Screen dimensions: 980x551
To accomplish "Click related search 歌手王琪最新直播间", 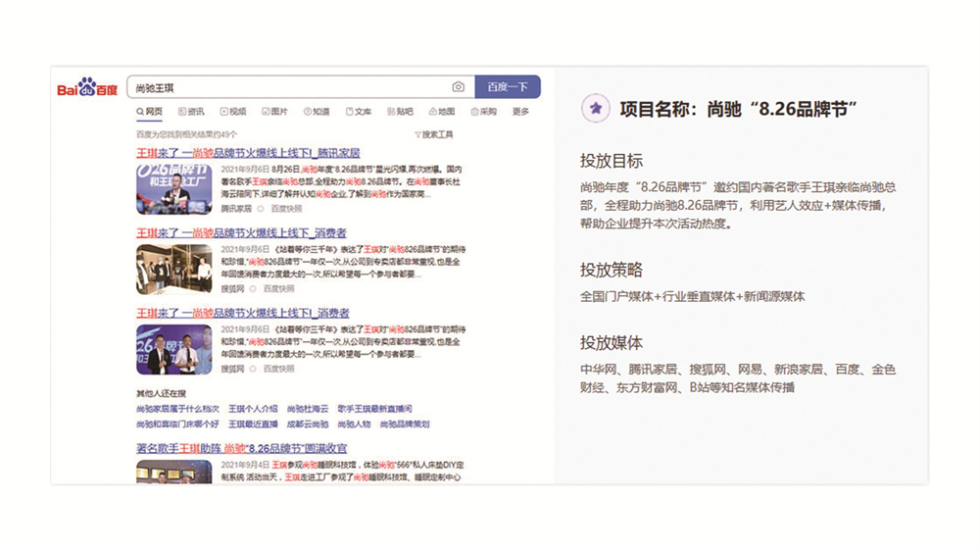I will pyautogui.click(x=374, y=408).
